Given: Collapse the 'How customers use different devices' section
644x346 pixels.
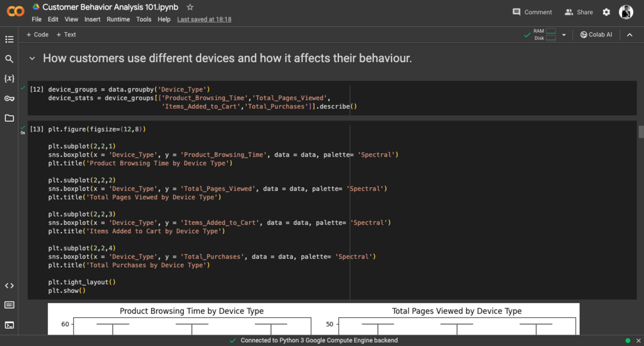Looking at the screenshot, I should (32, 58).
